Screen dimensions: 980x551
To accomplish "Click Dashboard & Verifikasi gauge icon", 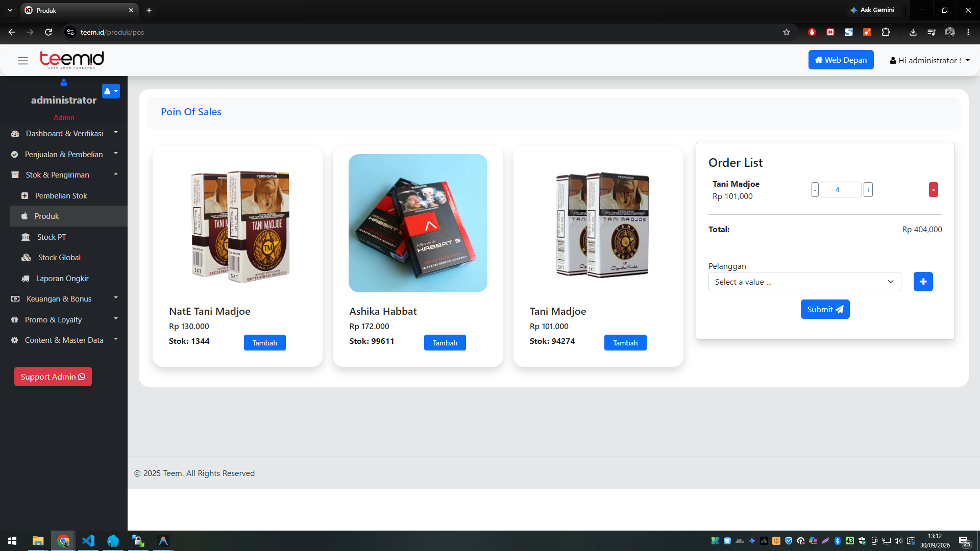I will (x=15, y=134).
